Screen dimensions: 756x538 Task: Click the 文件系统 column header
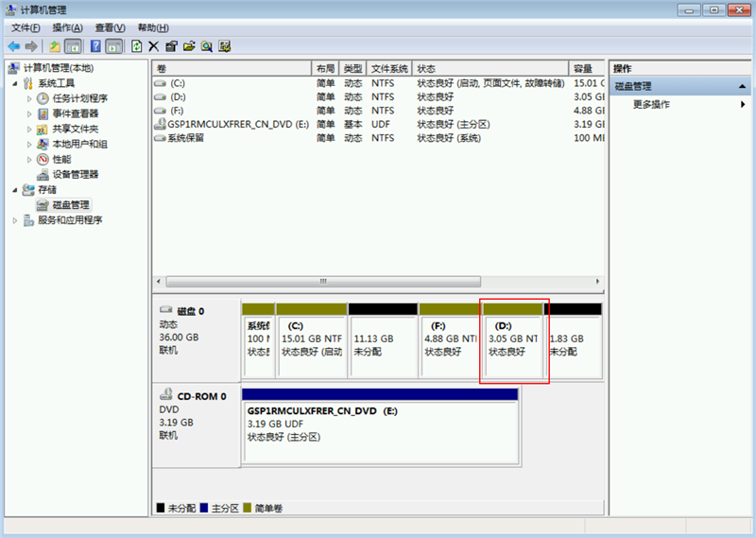(388, 69)
